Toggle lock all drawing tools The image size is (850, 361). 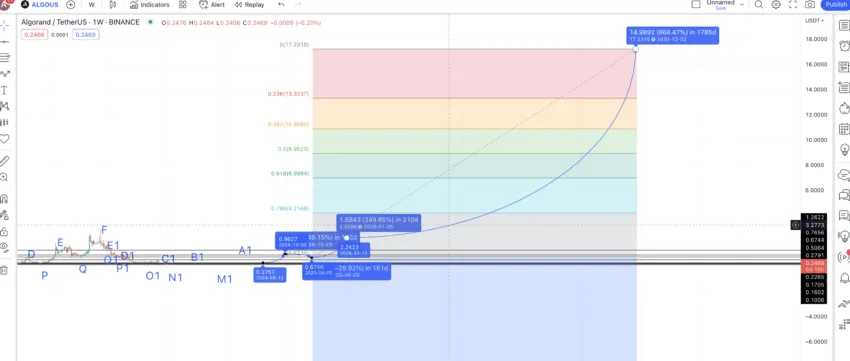point(5,231)
